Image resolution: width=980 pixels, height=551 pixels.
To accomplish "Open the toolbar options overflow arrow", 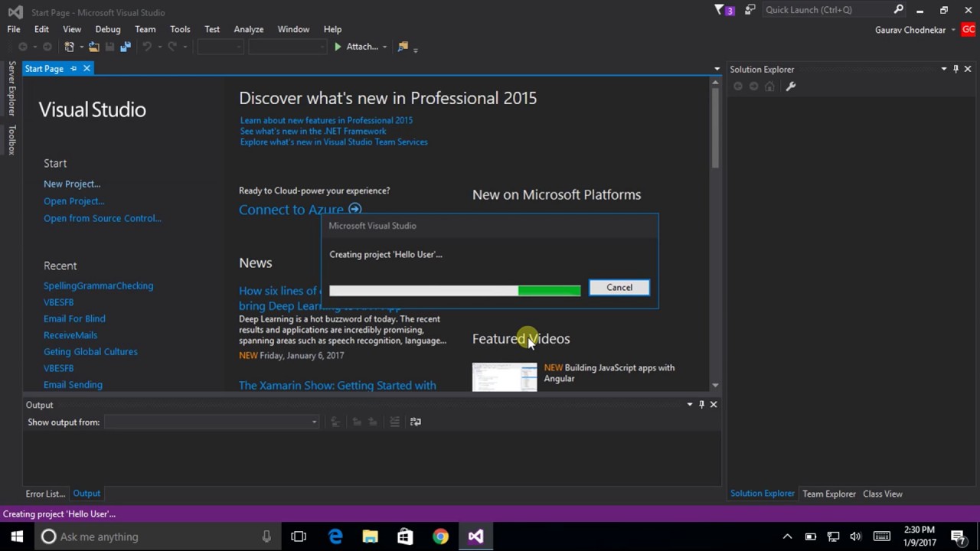I will (415, 49).
